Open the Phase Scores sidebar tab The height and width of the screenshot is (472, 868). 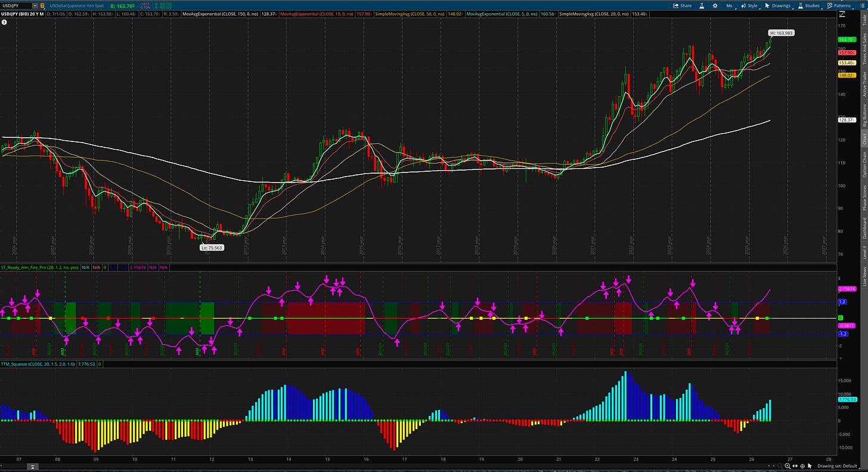[x=864, y=198]
